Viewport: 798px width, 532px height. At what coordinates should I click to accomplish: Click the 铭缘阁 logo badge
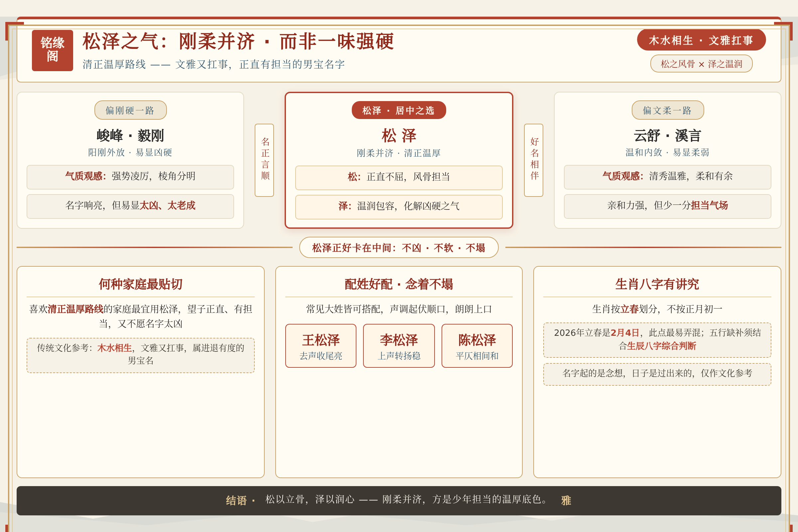52,50
